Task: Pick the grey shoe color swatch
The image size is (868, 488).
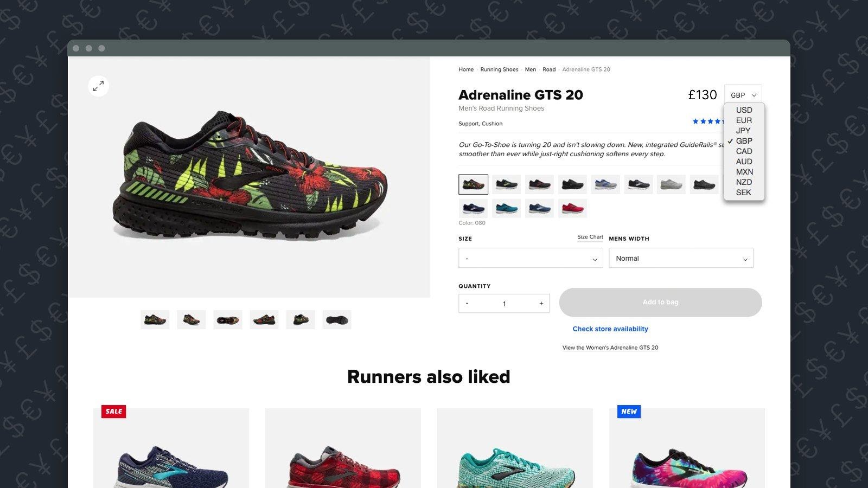Action: [671, 184]
